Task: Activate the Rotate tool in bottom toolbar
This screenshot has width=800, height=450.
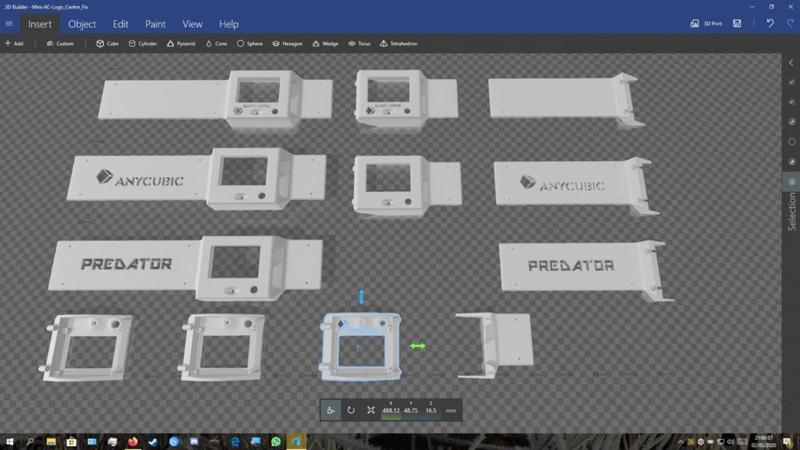Action: (351, 410)
